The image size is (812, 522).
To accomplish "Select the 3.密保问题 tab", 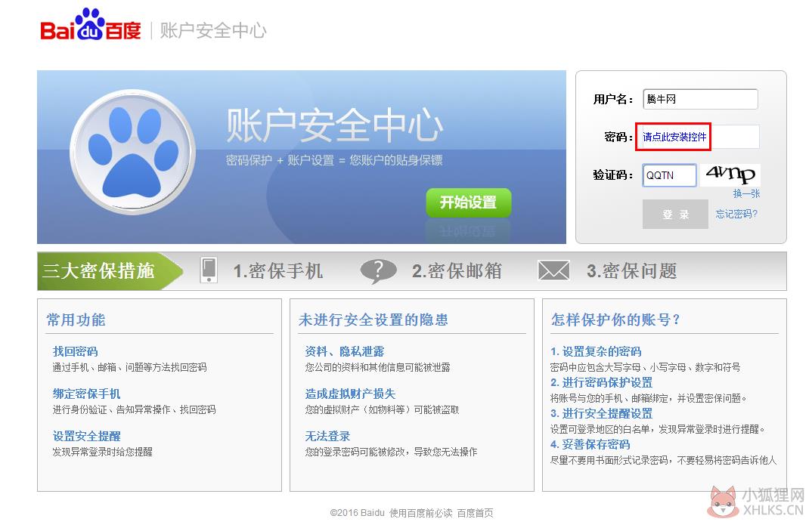I will (632, 271).
